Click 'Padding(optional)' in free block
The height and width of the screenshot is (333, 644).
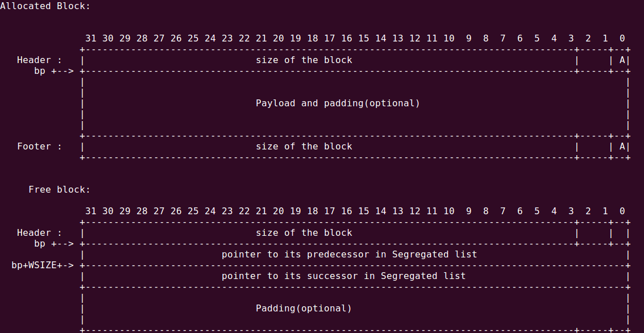[304, 309]
